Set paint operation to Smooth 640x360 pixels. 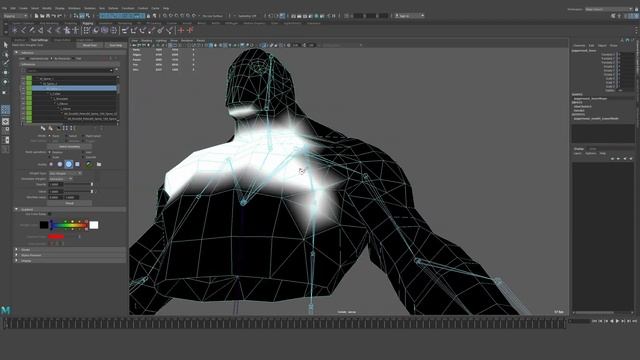[x=83, y=157]
